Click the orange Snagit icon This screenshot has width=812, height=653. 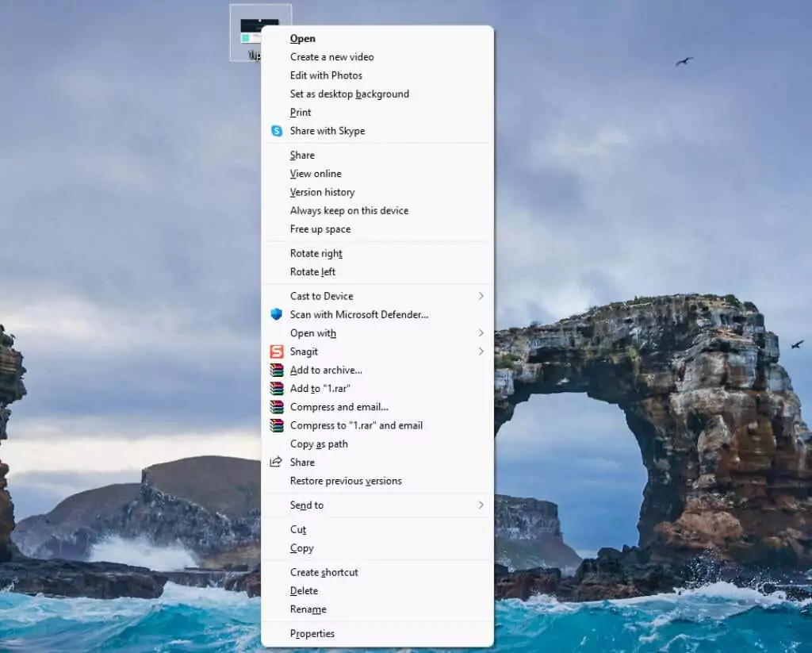point(276,351)
